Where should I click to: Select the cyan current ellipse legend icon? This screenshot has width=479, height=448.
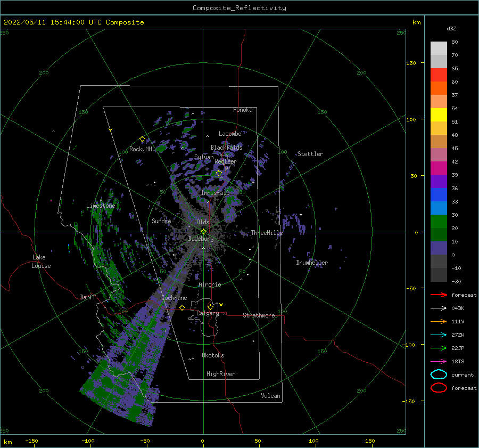(439, 374)
